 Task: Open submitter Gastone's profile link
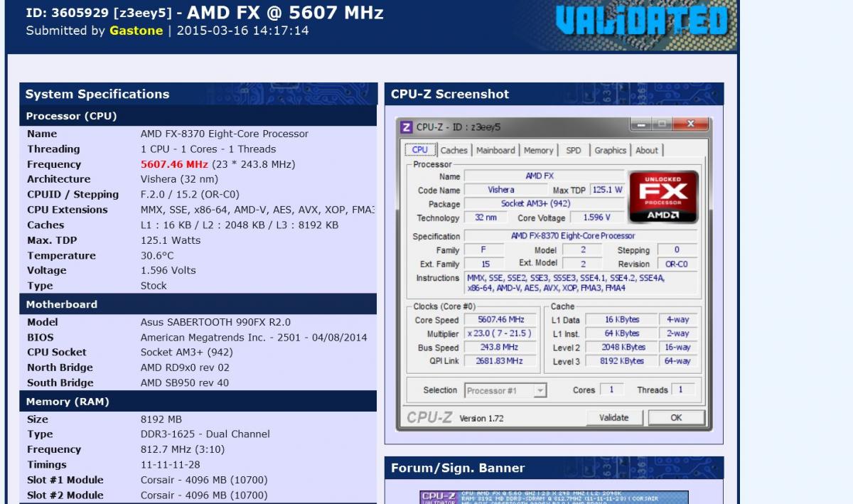click(x=136, y=31)
